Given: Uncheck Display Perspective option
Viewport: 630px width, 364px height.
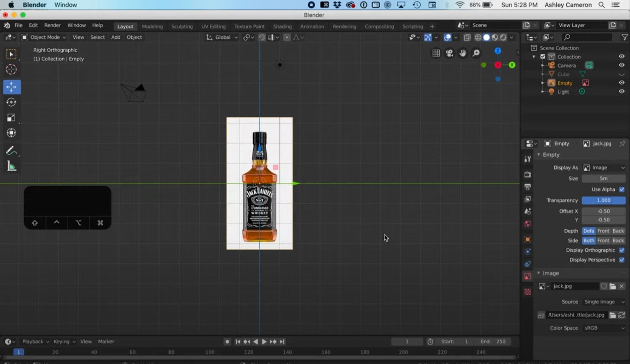Looking at the screenshot, I should pyautogui.click(x=622, y=260).
